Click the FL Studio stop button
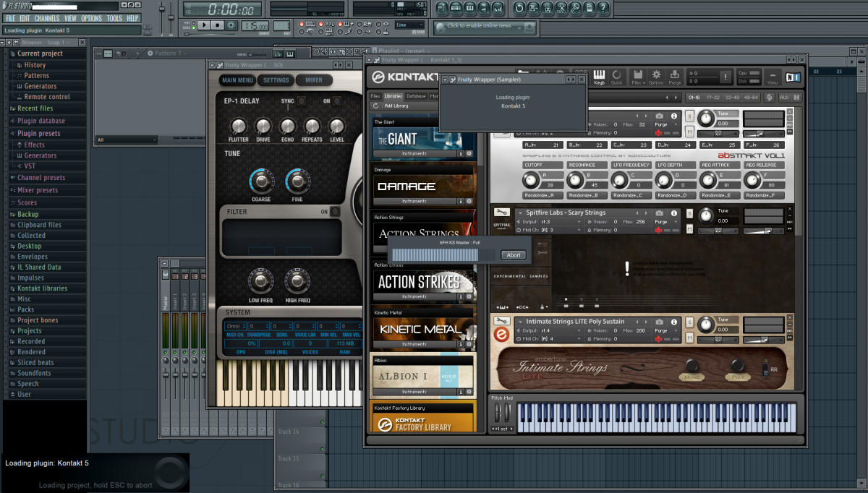This screenshot has height=493, width=868. [218, 25]
